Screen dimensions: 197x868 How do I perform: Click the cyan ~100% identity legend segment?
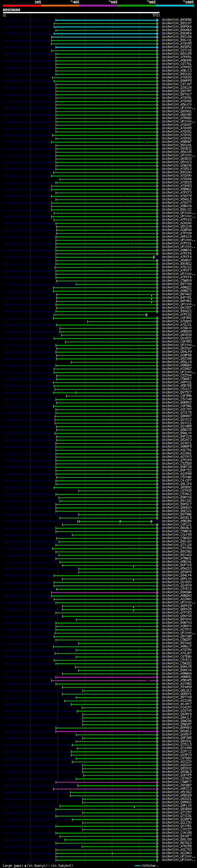[x=175, y=6]
